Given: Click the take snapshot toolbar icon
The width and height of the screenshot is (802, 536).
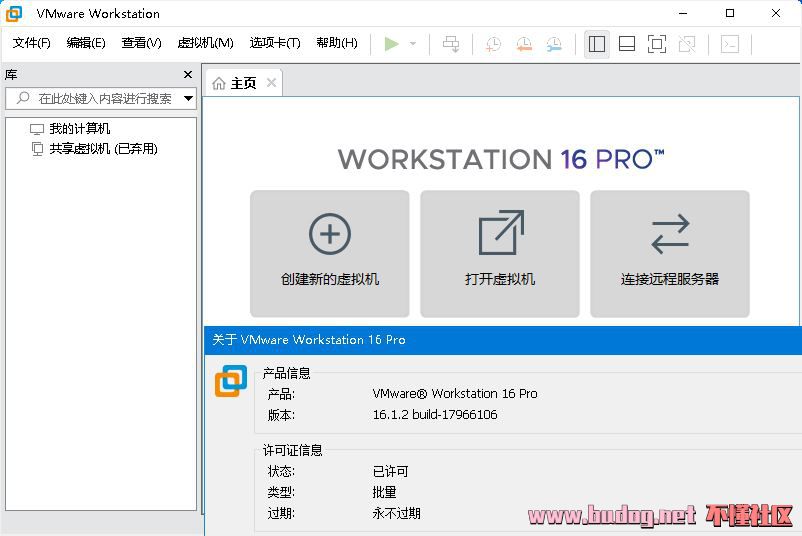Looking at the screenshot, I should [494, 44].
